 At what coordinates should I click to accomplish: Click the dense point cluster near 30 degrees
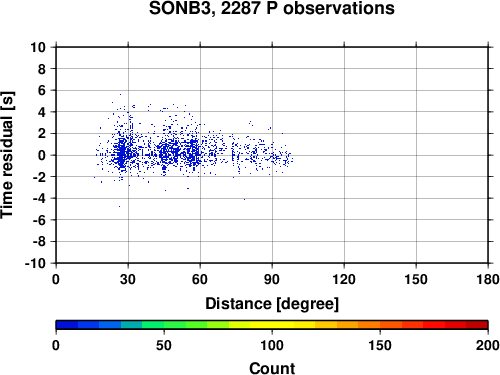(x=122, y=153)
